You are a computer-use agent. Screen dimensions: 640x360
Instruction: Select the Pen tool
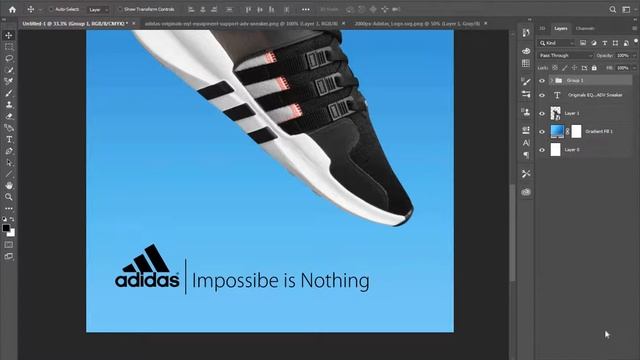point(9,151)
